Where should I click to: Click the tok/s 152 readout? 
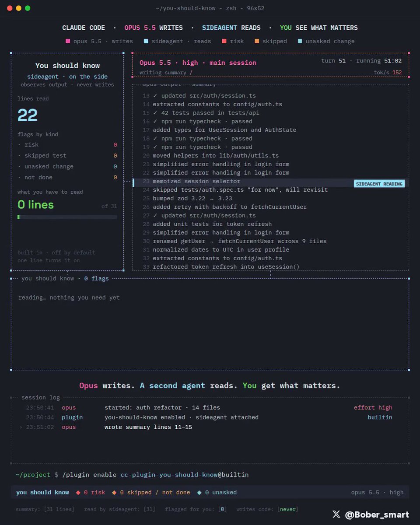click(388, 73)
